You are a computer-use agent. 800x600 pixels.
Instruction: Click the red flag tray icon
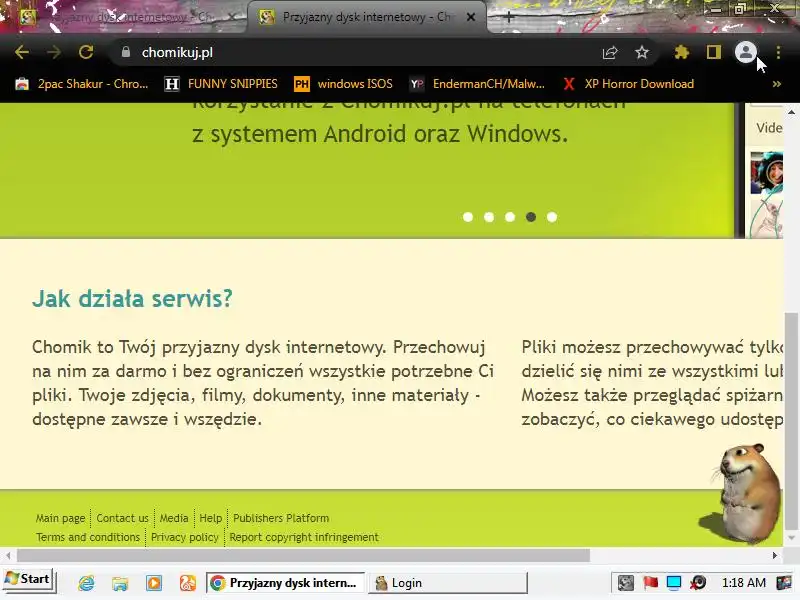pos(650,583)
